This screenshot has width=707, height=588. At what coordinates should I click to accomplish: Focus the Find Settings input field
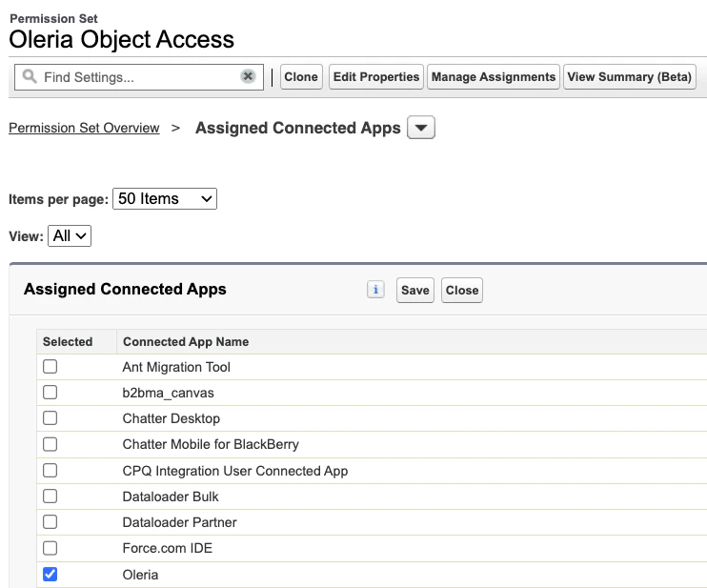[139, 77]
